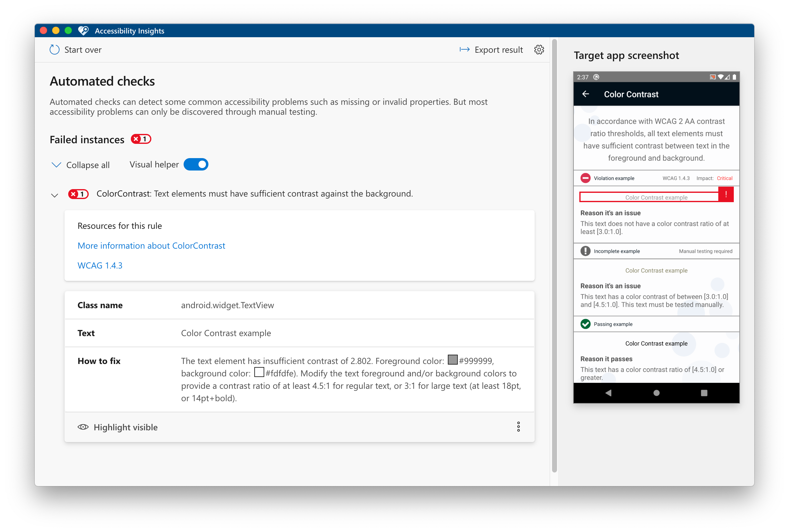Click Highlight visible label
The height and width of the screenshot is (532, 789).
(x=126, y=427)
